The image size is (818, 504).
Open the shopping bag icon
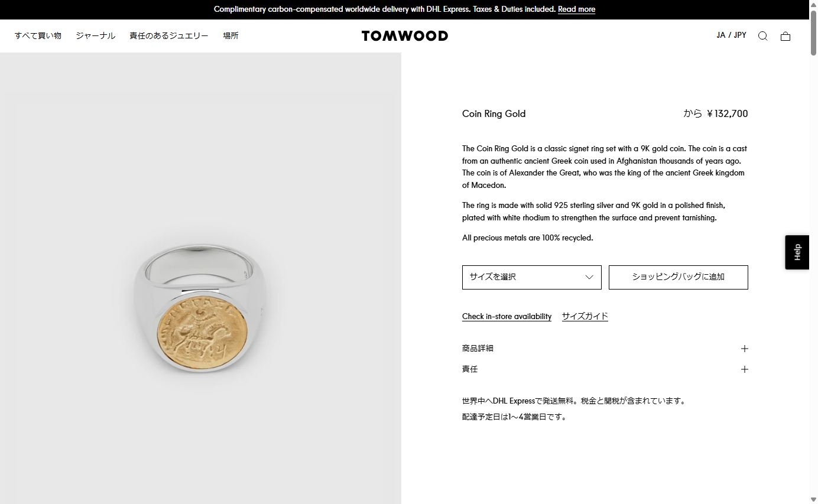[785, 36]
